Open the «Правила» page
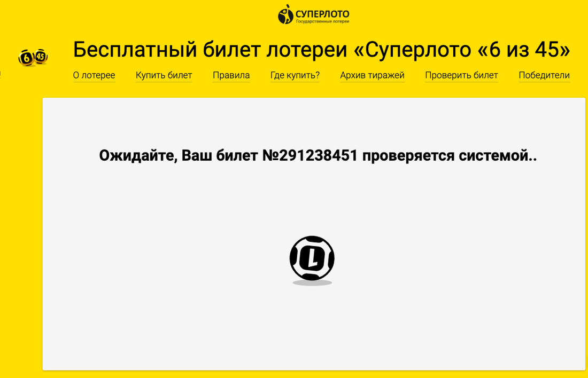Screen dimensions: 588x378 (x=231, y=75)
